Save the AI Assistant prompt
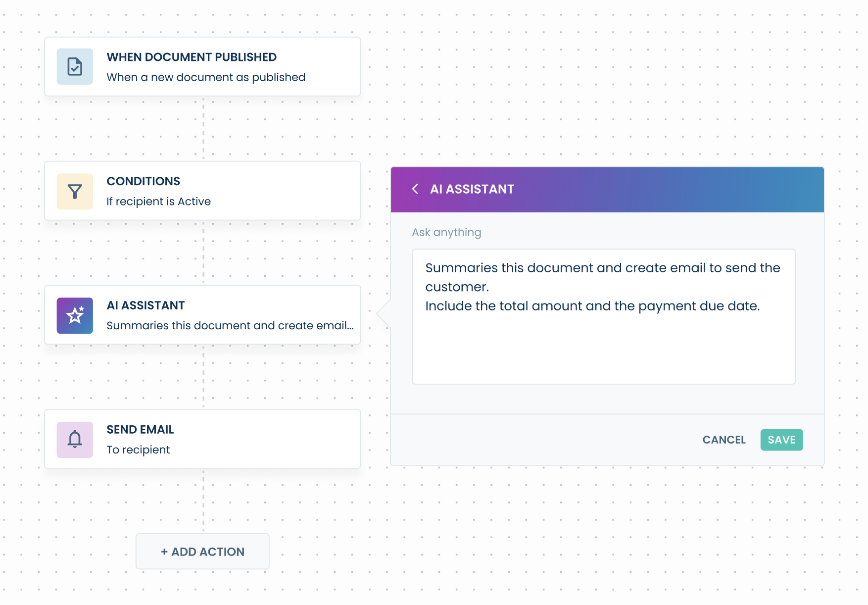 781,440
